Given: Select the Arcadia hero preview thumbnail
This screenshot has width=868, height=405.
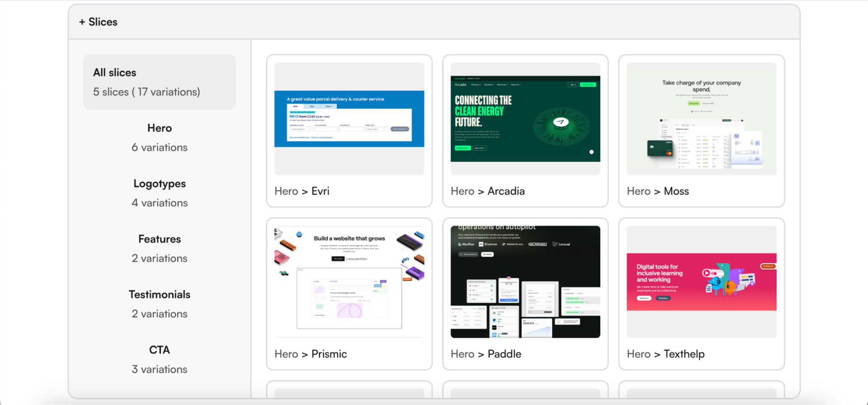Looking at the screenshot, I should point(525,119).
